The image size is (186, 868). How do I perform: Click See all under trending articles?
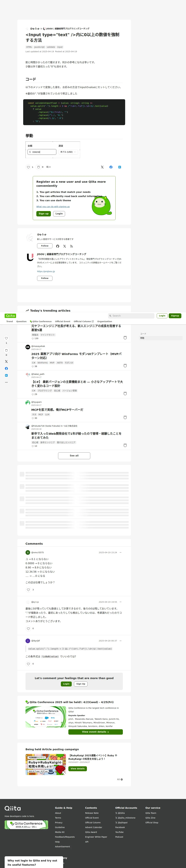(74, 456)
